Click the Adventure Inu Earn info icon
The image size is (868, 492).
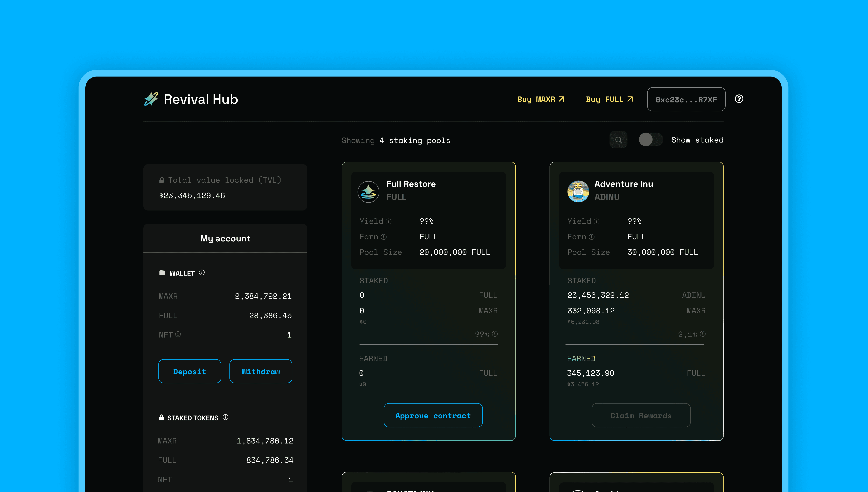pyautogui.click(x=591, y=237)
